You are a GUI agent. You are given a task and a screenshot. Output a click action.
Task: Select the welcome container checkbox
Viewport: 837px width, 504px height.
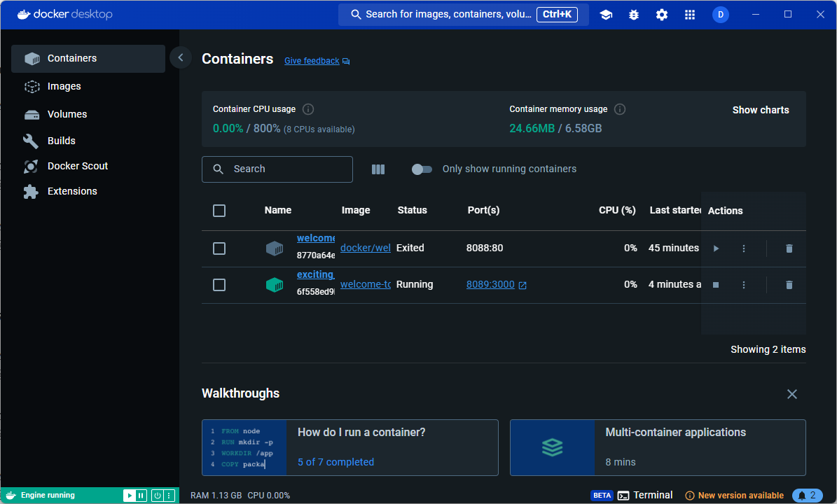point(219,248)
